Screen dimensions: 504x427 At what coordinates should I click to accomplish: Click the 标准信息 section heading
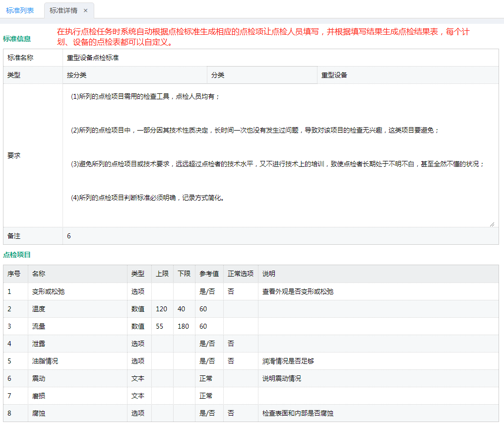click(x=17, y=39)
